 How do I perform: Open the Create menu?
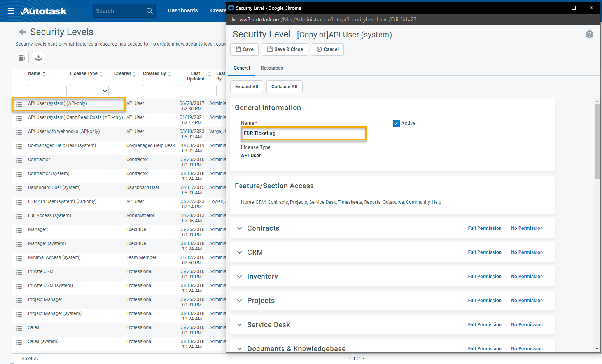(218, 10)
